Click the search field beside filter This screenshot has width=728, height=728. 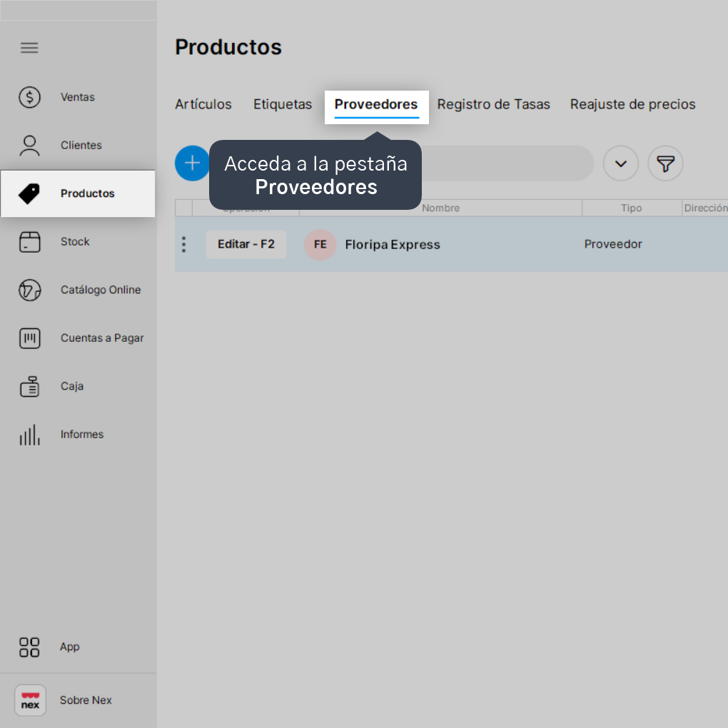507,163
